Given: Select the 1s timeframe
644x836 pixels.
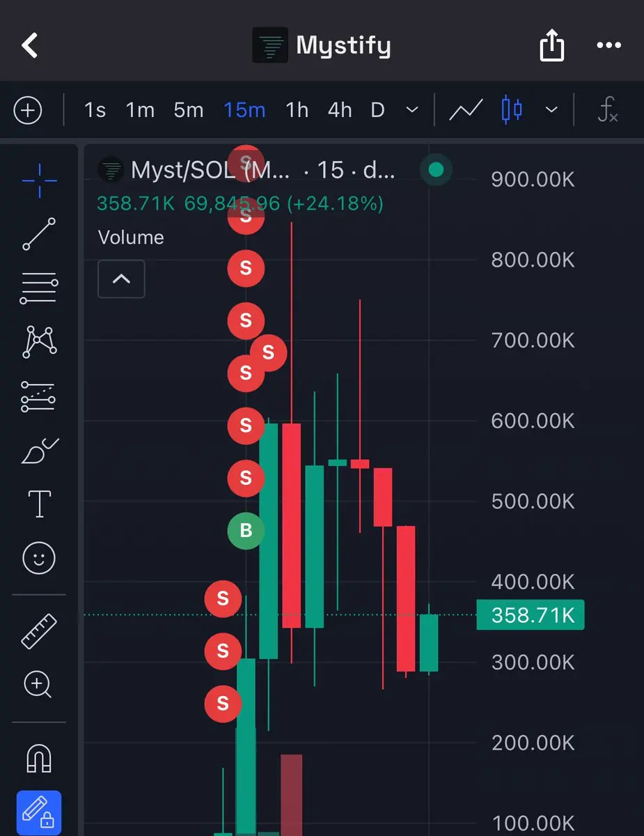Looking at the screenshot, I should tap(95, 110).
